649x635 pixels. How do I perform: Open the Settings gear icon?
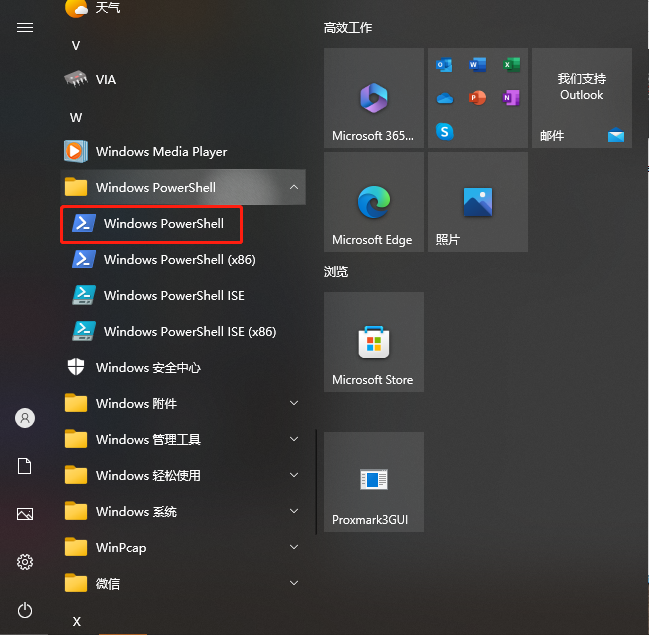point(25,562)
